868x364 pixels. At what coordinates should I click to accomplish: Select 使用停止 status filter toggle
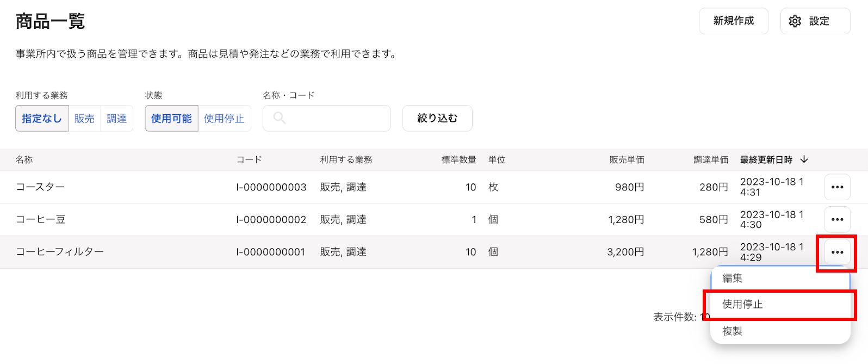click(x=224, y=119)
